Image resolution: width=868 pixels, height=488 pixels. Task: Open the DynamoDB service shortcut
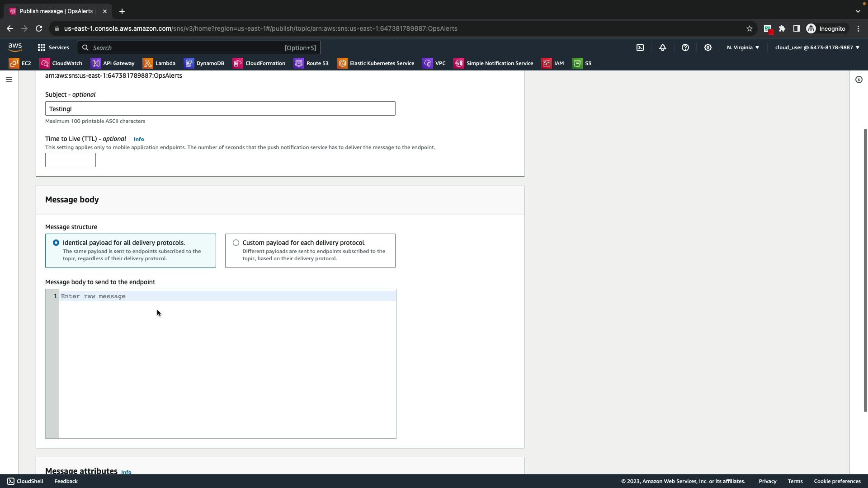tap(204, 63)
